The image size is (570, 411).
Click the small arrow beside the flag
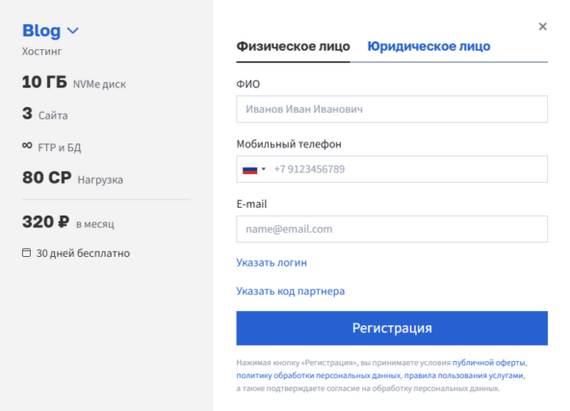click(264, 169)
